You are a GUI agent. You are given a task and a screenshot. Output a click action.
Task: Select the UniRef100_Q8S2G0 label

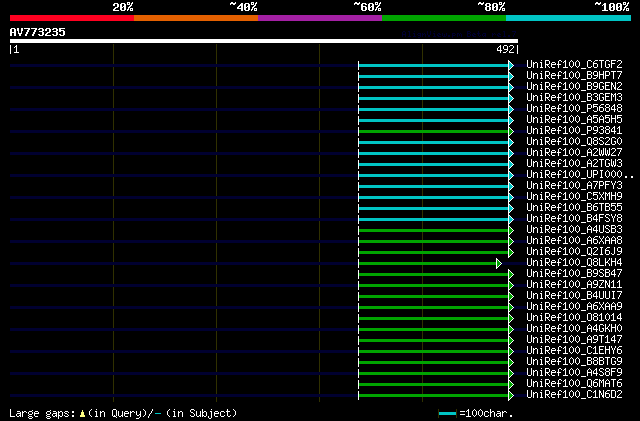[x=574, y=142]
